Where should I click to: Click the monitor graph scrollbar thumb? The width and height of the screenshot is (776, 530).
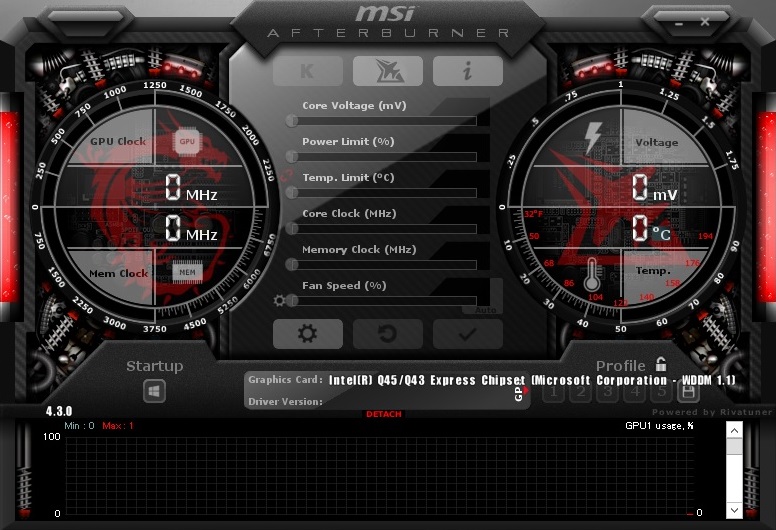pos(734,446)
